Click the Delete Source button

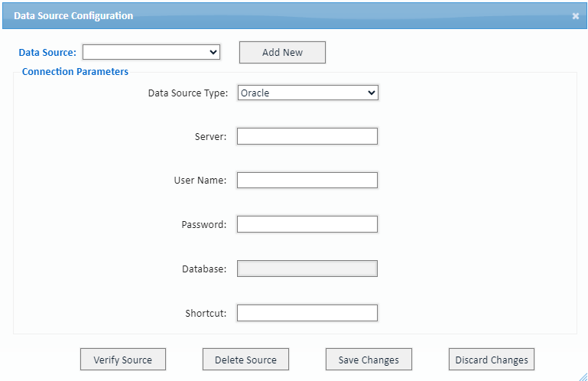point(245,360)
